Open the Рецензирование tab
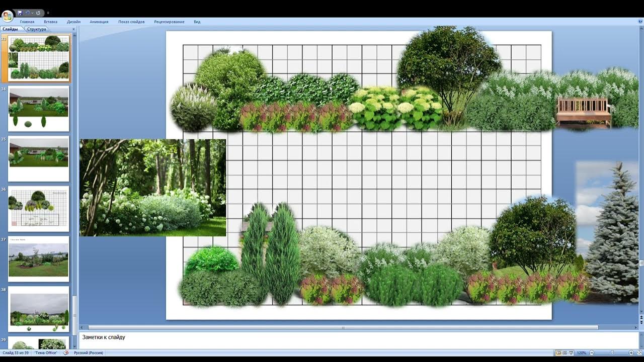Viewport: 644px width, 362px height. pos(169,22)
